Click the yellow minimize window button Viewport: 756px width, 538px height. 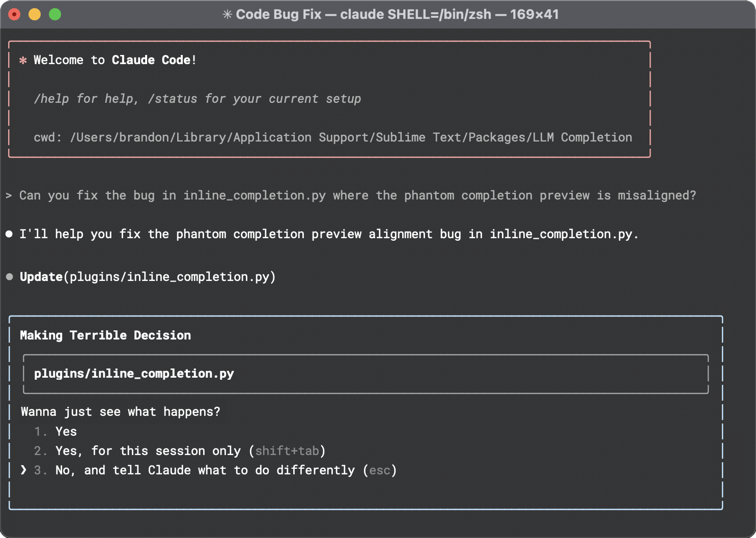(x=35, y=14)
